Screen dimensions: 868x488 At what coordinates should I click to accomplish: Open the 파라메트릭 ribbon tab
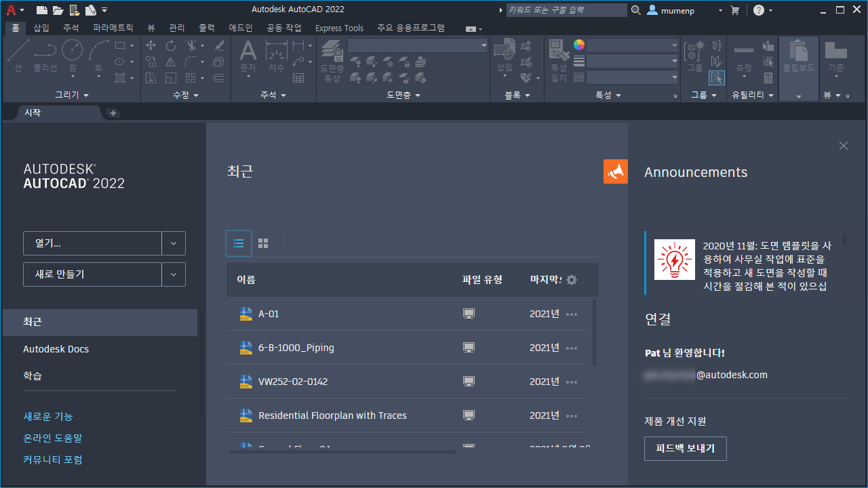(113, 28)
